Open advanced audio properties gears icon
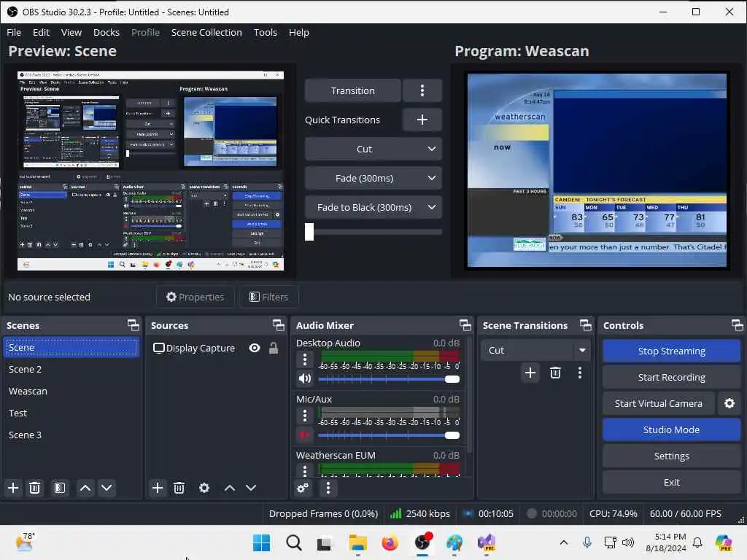This screenshot has width=747, height=560. tap(303, 488)
